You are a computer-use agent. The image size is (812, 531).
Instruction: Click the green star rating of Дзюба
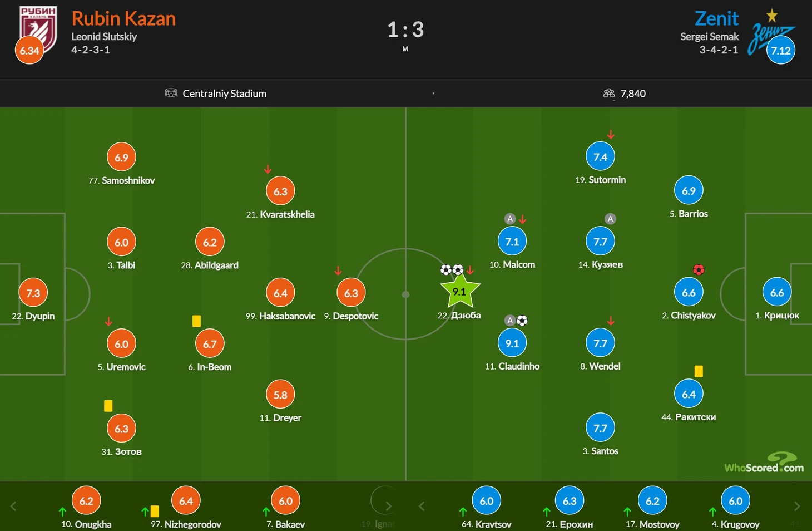[x=460, y=292]
